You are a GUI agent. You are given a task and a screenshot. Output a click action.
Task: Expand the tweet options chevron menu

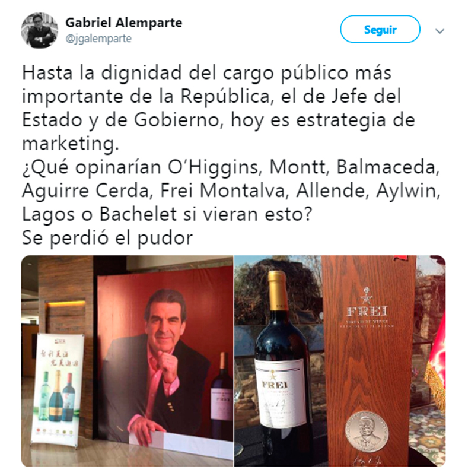tap(440, 31)
